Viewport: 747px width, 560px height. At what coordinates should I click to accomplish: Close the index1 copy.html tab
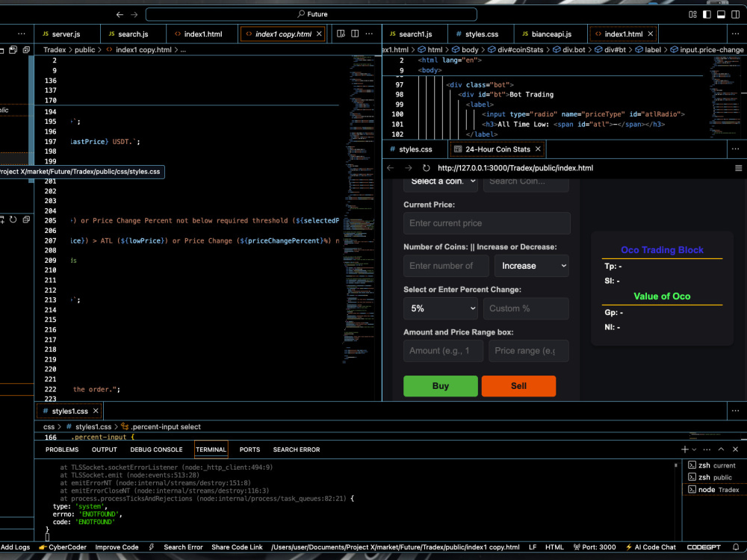pyautogui.click(x=319, y=34)
